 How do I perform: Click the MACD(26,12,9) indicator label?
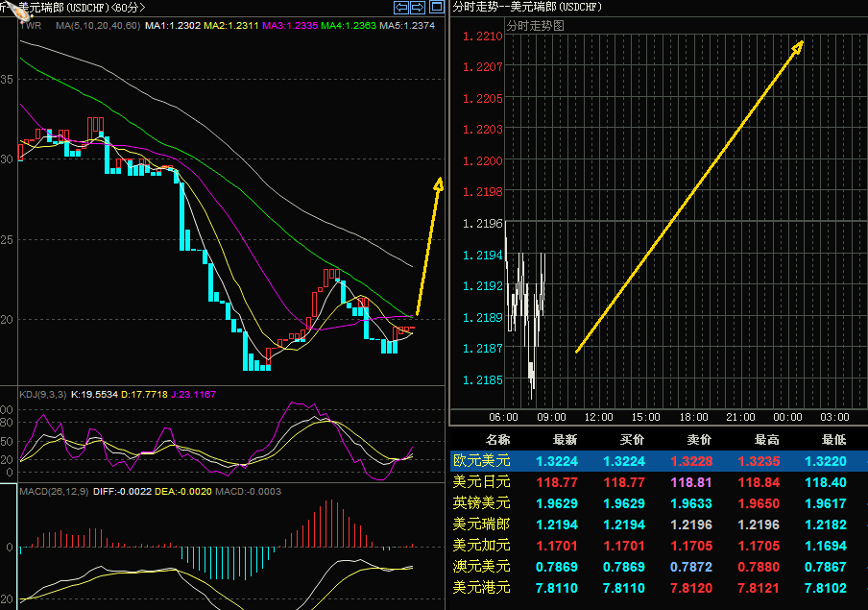point(54,493)
